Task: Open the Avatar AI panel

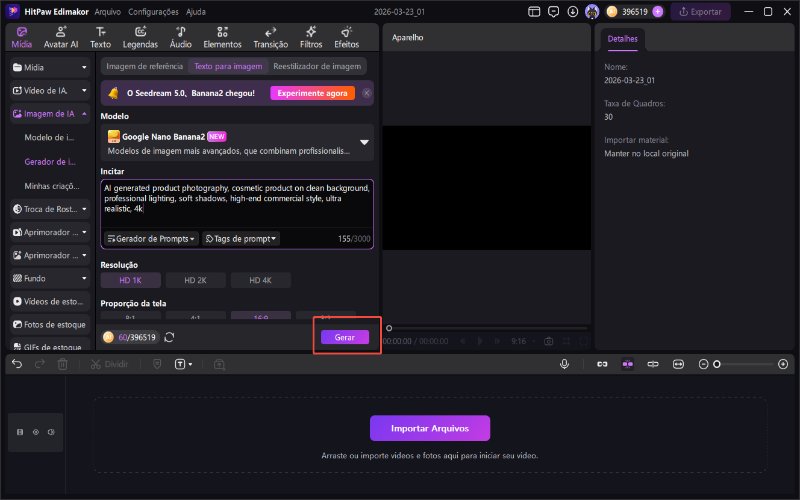Action: [x=61, y=38]
